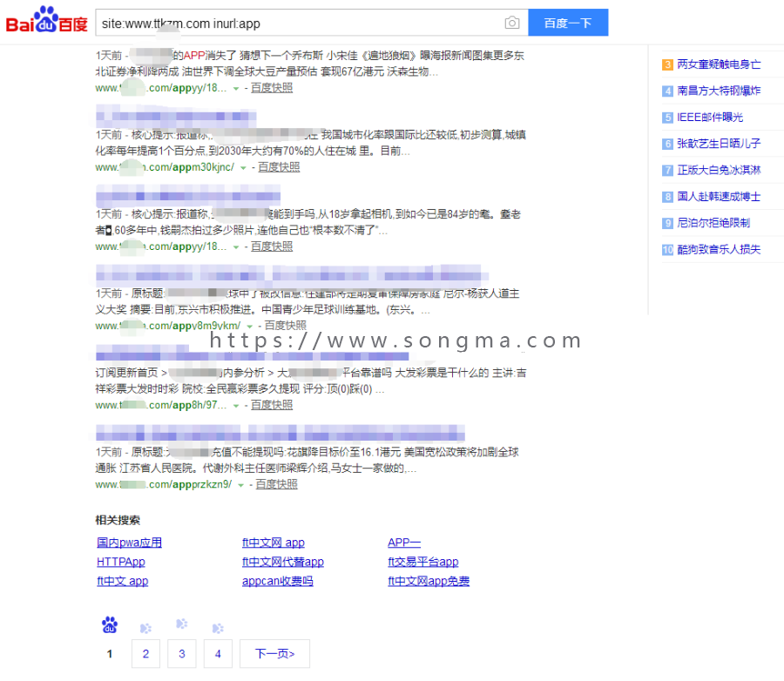
Task: Click the paw icon above page 3
Action: [181, 624]
